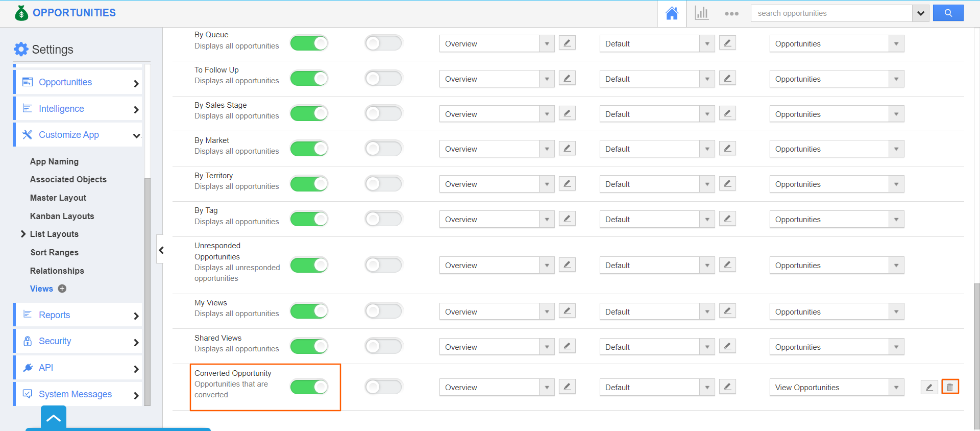The image size is (980, 431).
Task: Turn on the gray toggle for By Market
Action: [383, 149]
